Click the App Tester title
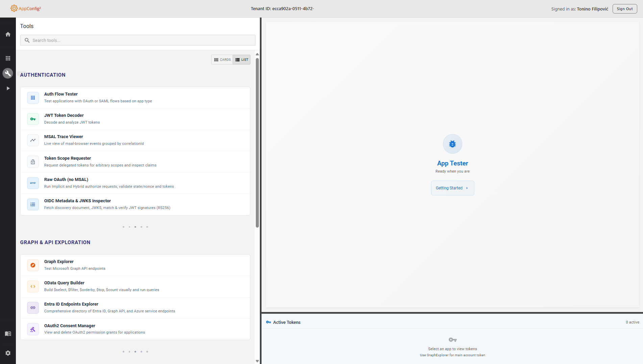Image resolution: width=643 pixels, height=364 pixels. pyautogui.click(x=452, y=163)
